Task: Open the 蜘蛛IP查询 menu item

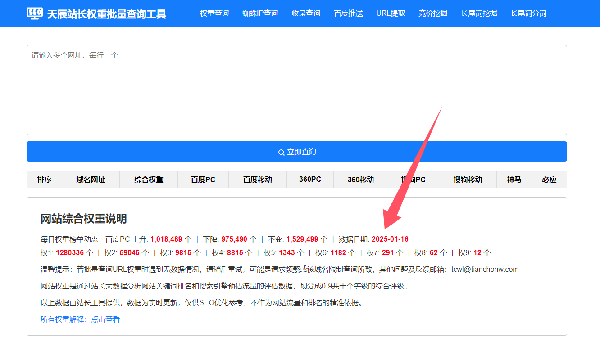Action: (260, 13)
